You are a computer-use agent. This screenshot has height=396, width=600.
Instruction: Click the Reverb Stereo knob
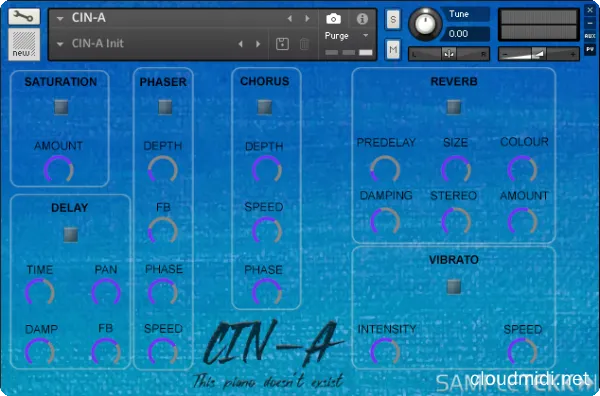pyautogui.click(x=456, y=222)
